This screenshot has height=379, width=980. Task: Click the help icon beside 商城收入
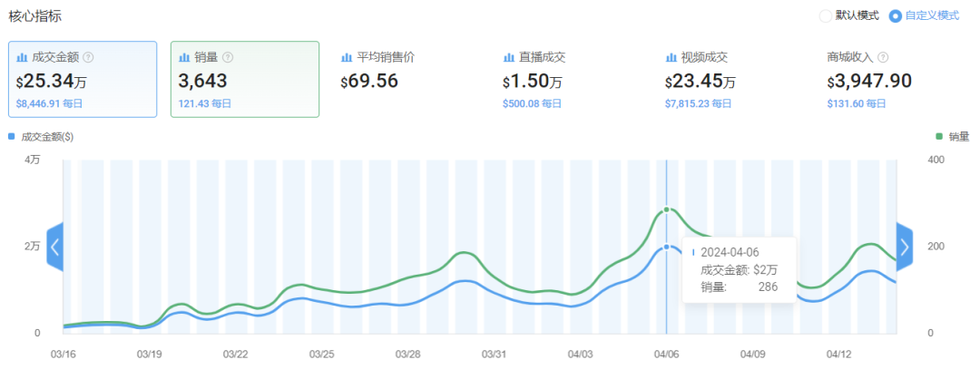(883, 57)
